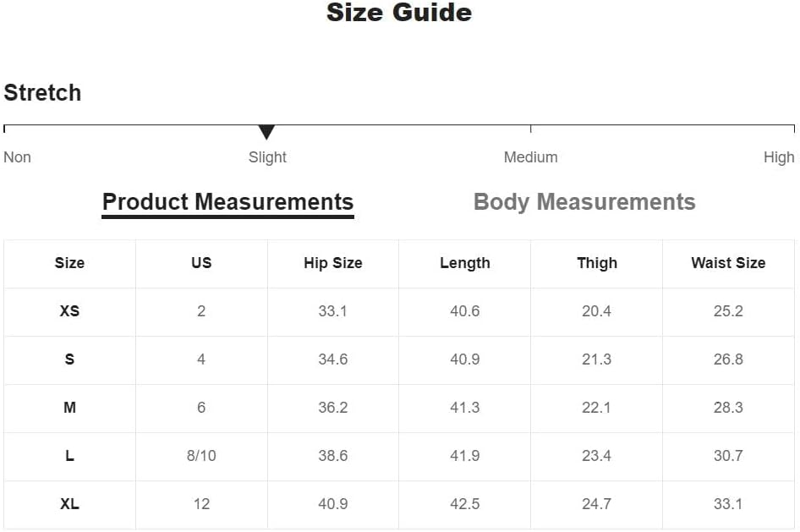Viewport: 800px width, 532px height.
Task: Click the Hip Size column header
Action: point(333,263)
